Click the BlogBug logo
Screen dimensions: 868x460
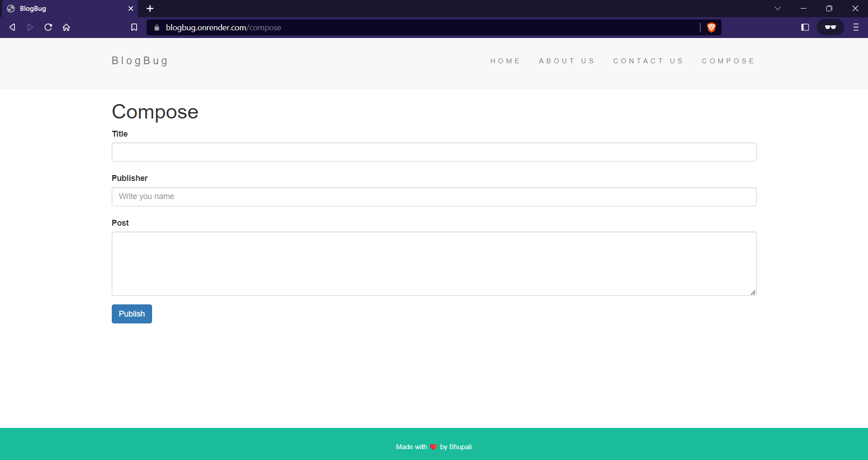click(140, 60)
